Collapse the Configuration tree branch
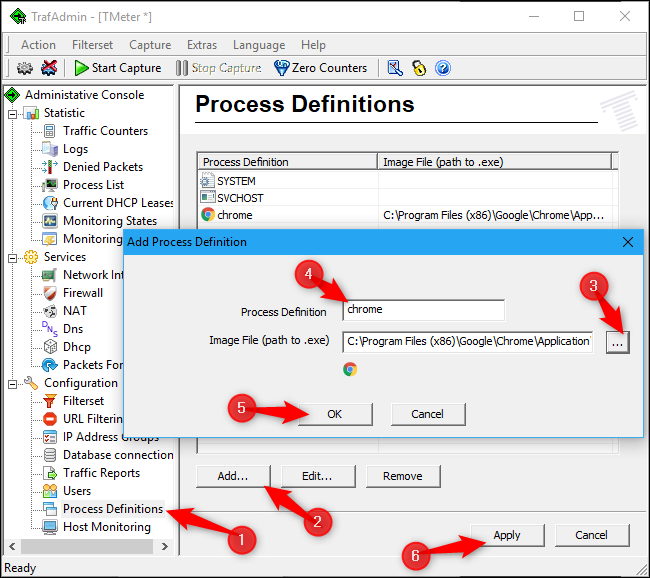The image size is (650, 578). 12,383
